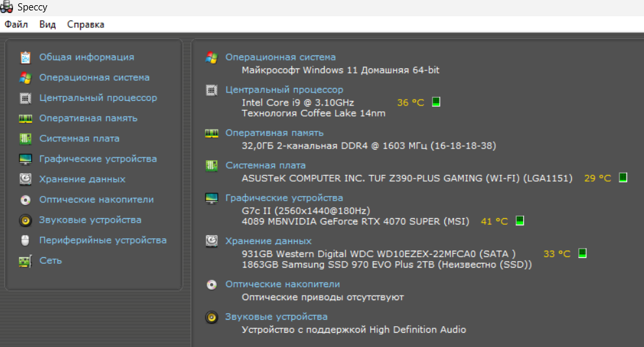Click the Speccy app icon in title bar

click(x=6, y=7)
